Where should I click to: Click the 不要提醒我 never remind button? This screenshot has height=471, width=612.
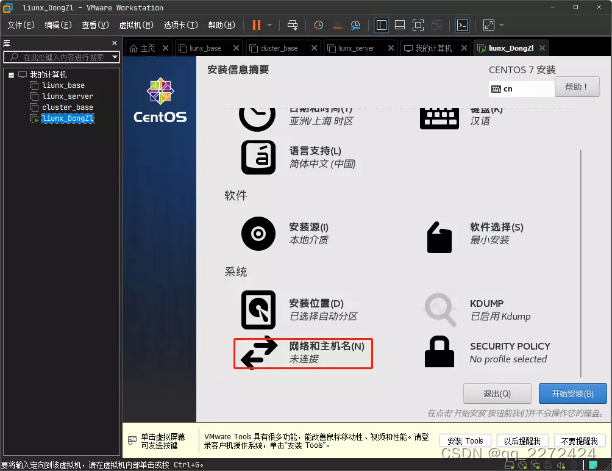[580, 441]
